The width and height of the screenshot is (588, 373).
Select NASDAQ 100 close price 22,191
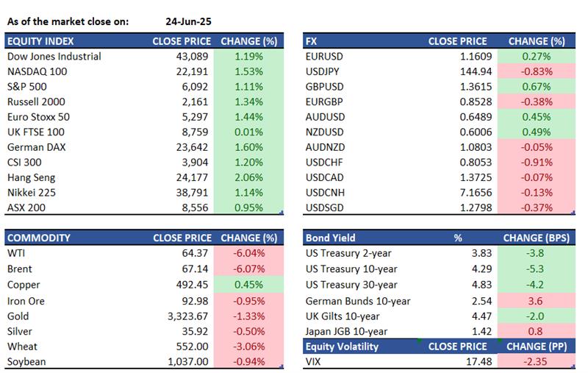[192, 71]
